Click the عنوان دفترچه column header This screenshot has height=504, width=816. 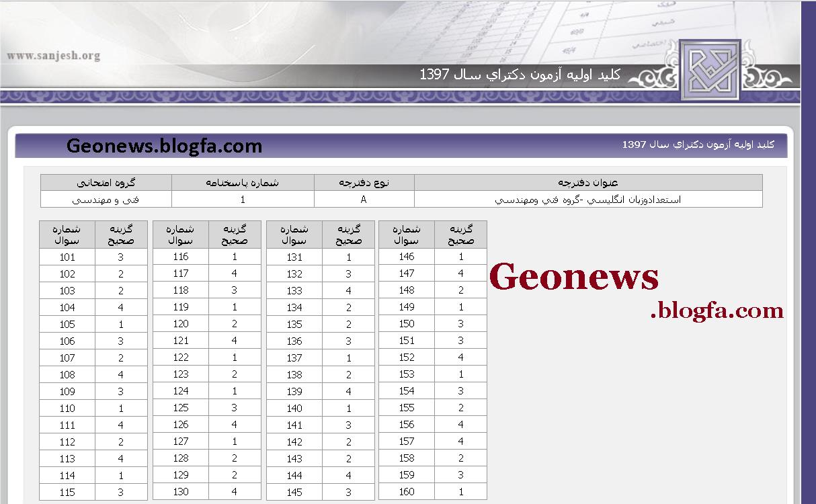(x=588, y=183)
